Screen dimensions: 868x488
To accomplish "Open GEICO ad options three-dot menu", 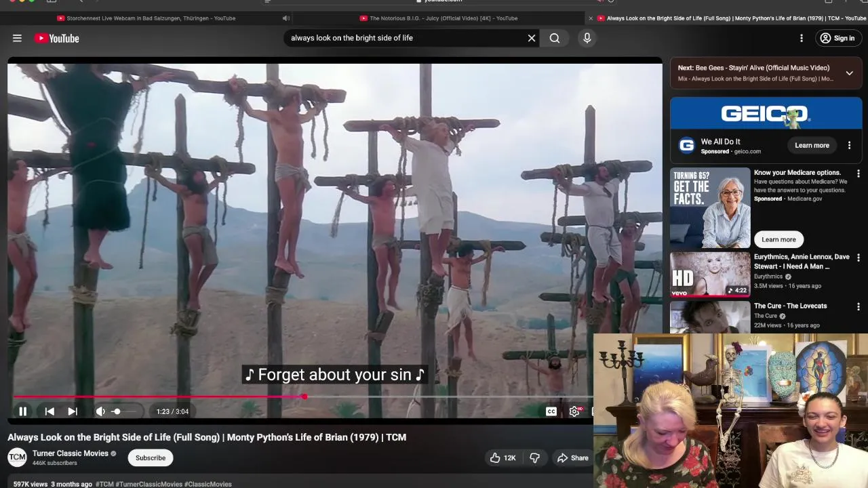I will (849, 146).
